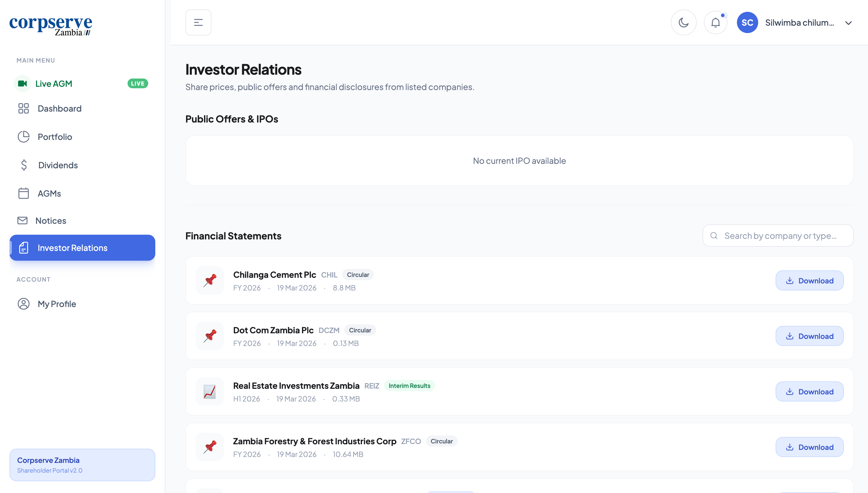Open the notifications bell
Screen dimensions: 868x493
click(x=715, y=23)
